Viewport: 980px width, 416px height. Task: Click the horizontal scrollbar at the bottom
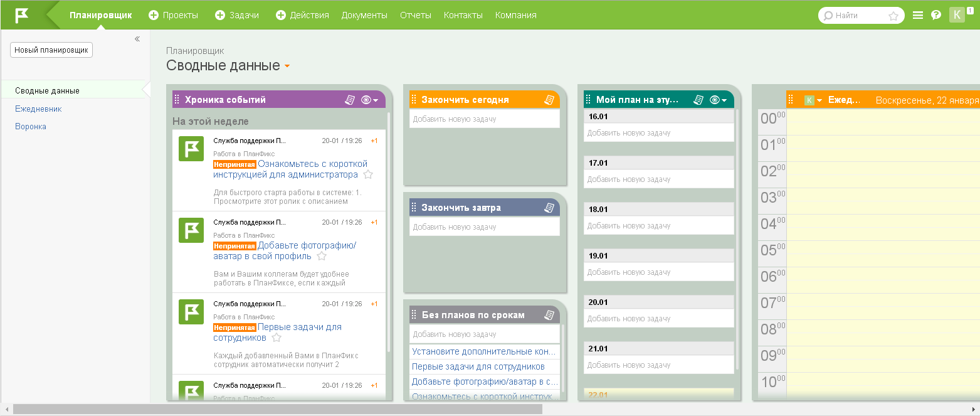click(277, 409)
